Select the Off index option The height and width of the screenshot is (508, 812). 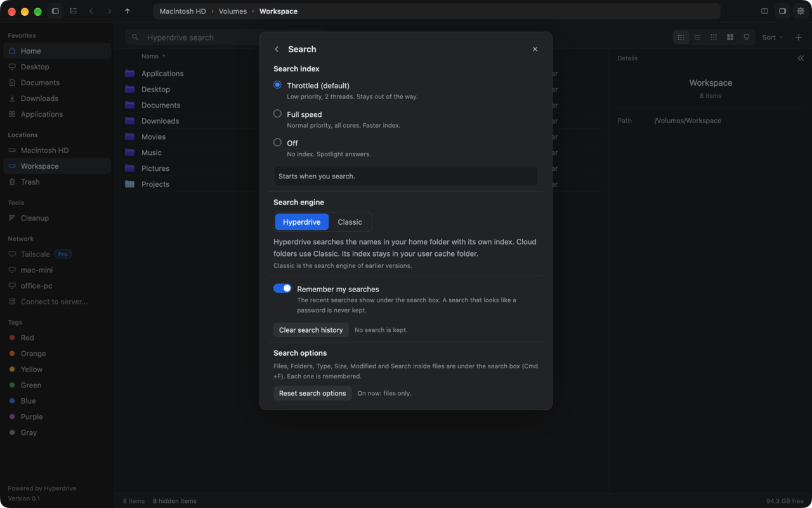(x=277, y=142)
